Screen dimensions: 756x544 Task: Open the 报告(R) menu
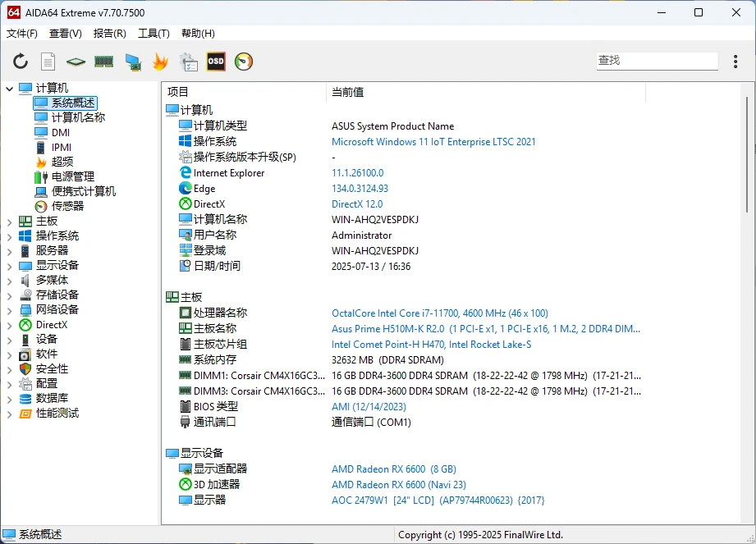[x=110, y=34]
